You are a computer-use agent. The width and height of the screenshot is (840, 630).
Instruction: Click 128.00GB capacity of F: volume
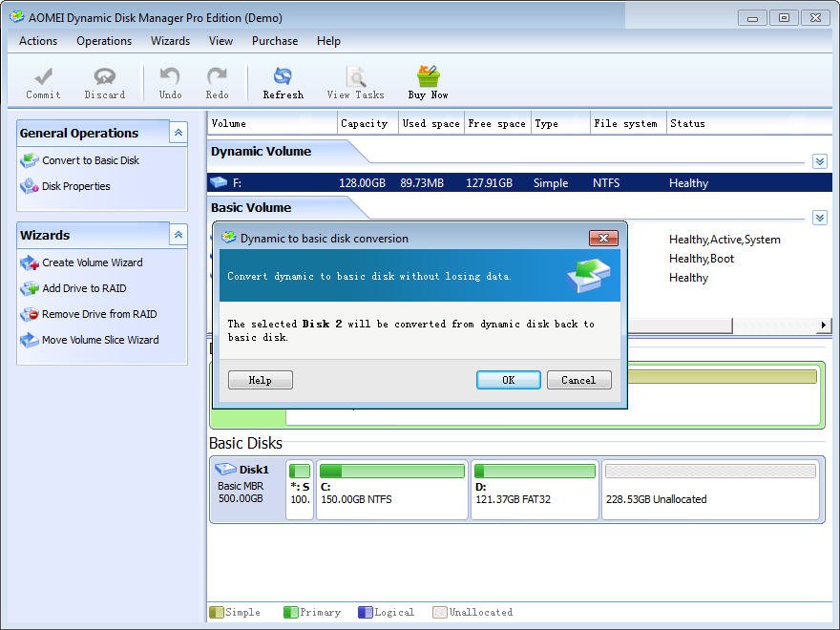tap(362, 182)
